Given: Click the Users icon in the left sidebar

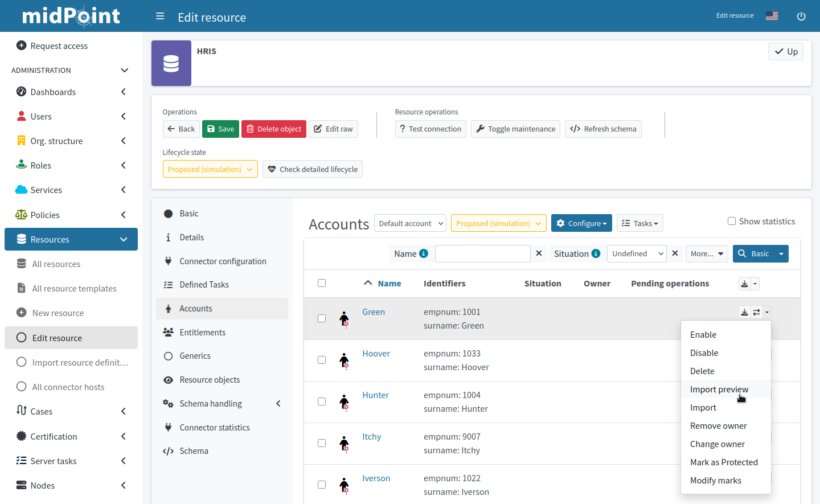Looking at the screenshot, I should coord(22,116).
